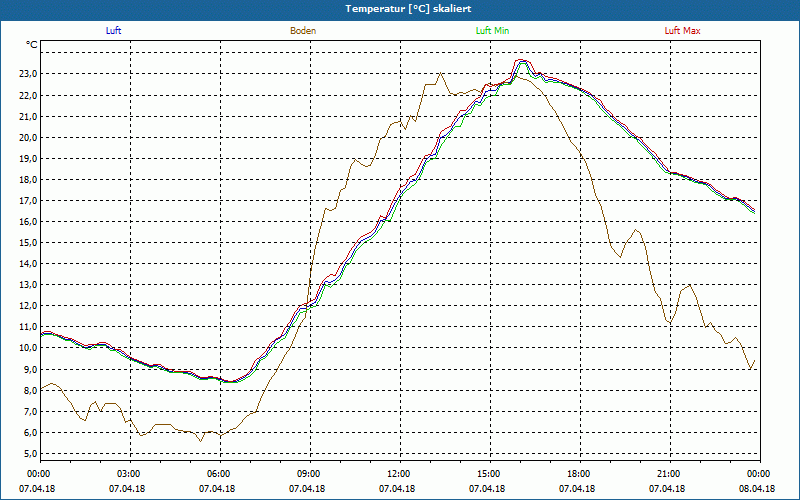Click the 08.04.18 date label
The height and width of the screenshot is (500, 800).
[757, 489]
